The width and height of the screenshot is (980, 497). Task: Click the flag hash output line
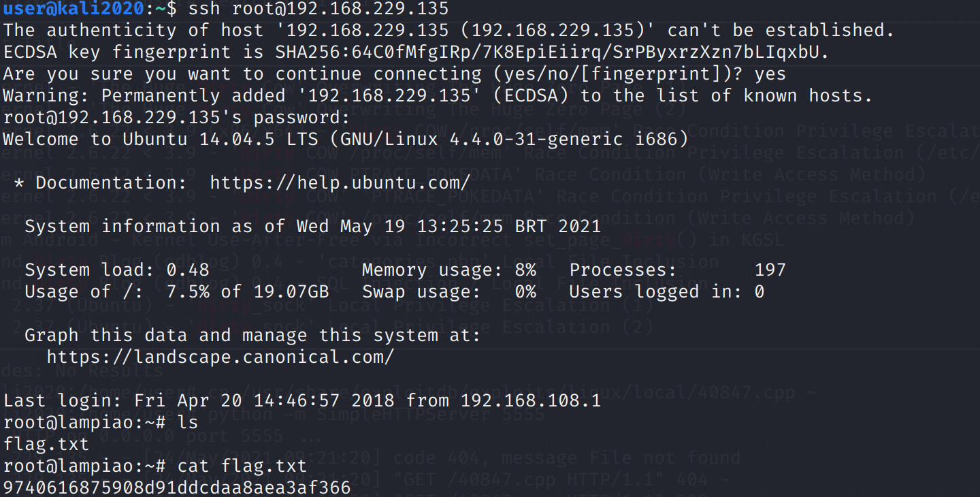coord(177,487)
